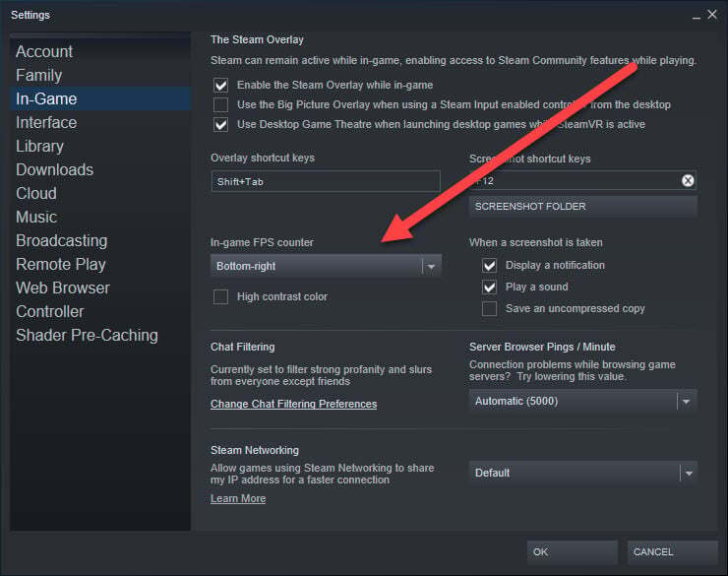Enable Save an uncompressed copy
The width and height of the screenshot is (728, 576).
pyautogui.click(x=489, y=308)
